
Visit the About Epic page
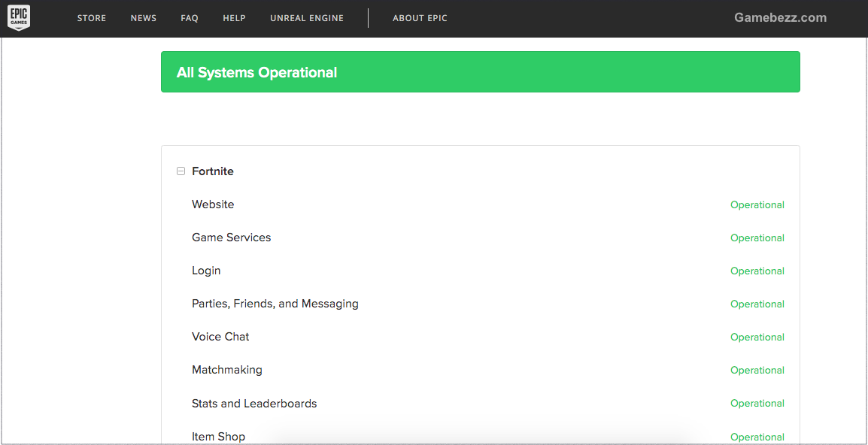coord(420,18)
